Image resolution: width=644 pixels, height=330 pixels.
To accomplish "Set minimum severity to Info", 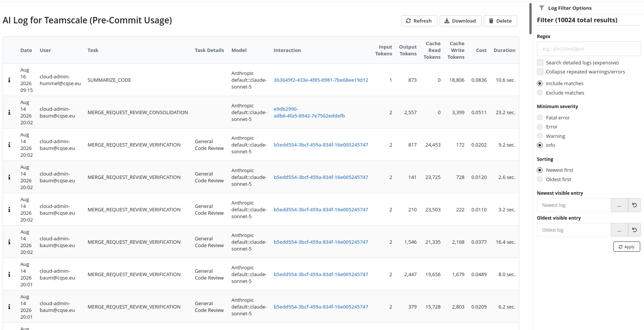I will point(540,145).
